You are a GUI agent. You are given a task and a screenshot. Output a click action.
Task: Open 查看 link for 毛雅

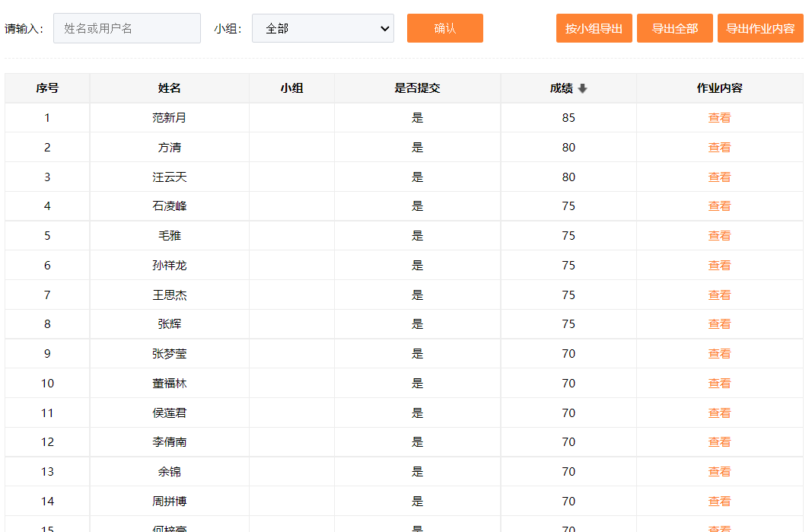[x=719, y=236]
